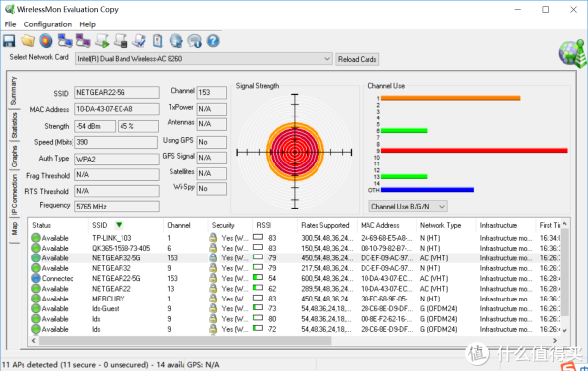Click the lock icon in the MERCURY row
Image resolution: width=588 pixels, height=371 pixels.
(213, 299)
